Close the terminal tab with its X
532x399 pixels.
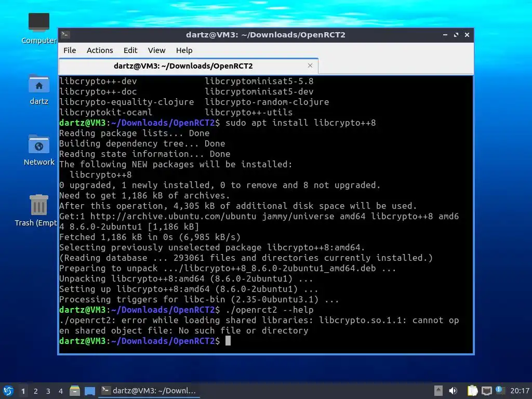[x=310, y=65]
